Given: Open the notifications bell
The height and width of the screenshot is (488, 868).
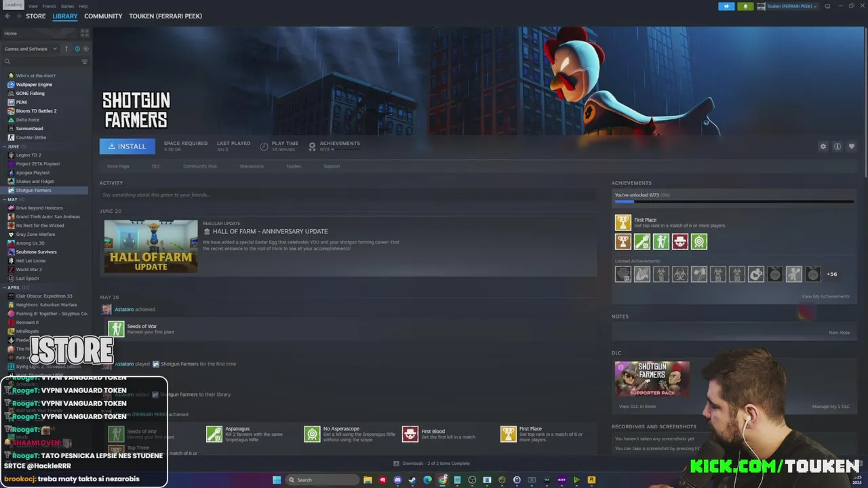Looking at the screenshot, I should coord(745,6).
